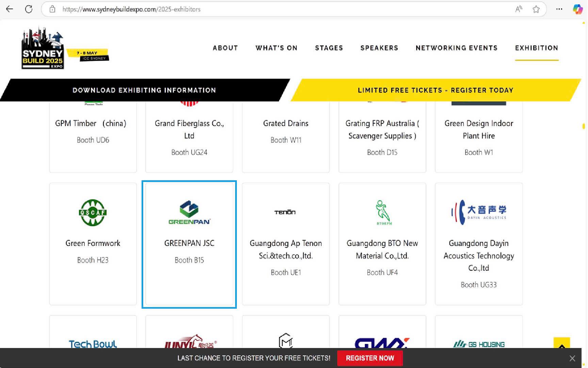Click the GS Housing logo

pos(479,344)
